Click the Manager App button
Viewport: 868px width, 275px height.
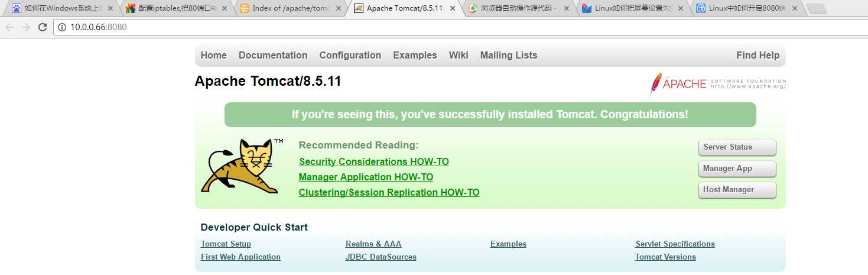click(x=737, y=169)
